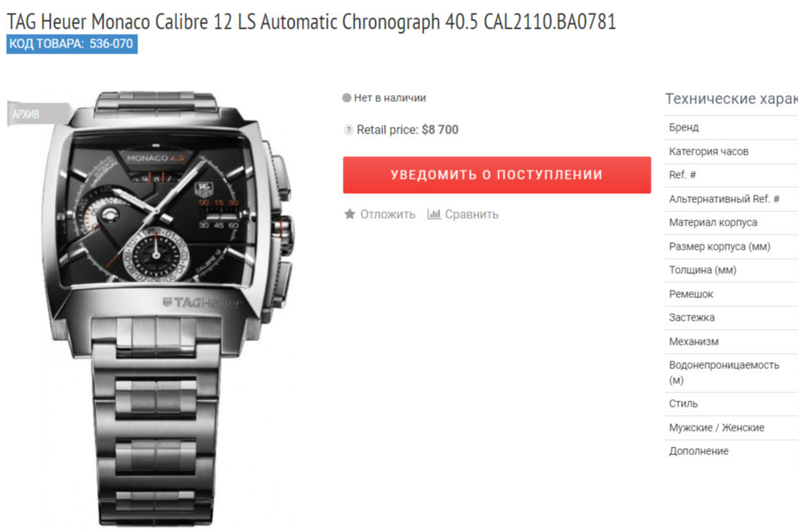798x532 pixels.
Task: Select the Категория часов specification row
Action: [732, 152]
